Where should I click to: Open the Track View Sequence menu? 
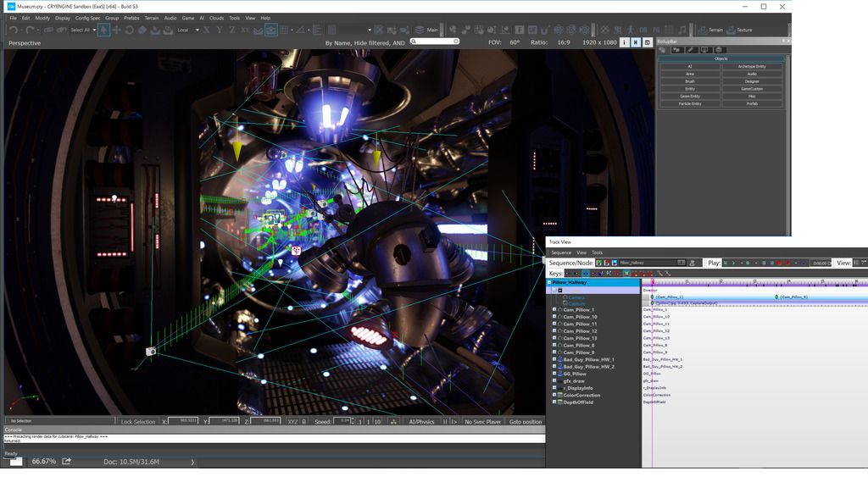point(561,252)
